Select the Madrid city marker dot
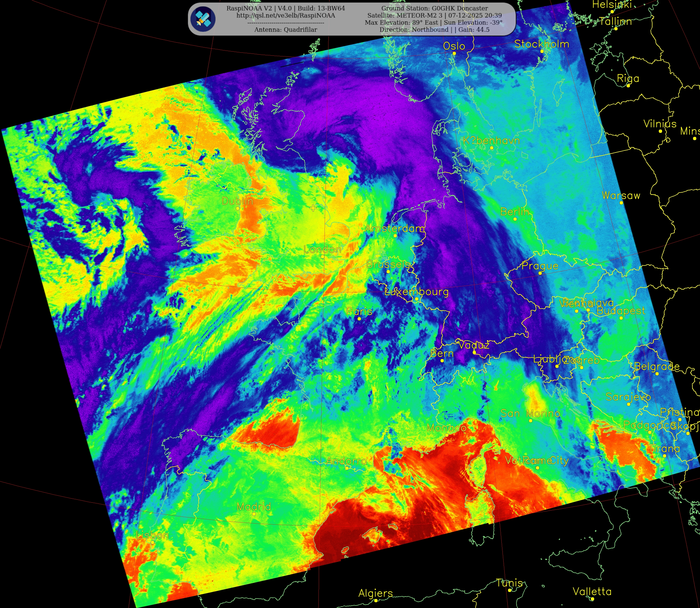Screen dimensions: 700x608 point(254,514)
